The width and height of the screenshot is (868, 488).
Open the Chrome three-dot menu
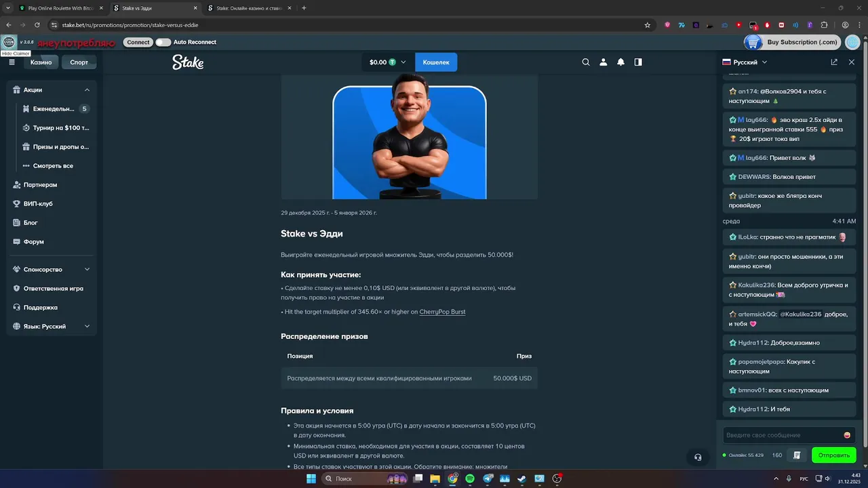tap(859, 25)
